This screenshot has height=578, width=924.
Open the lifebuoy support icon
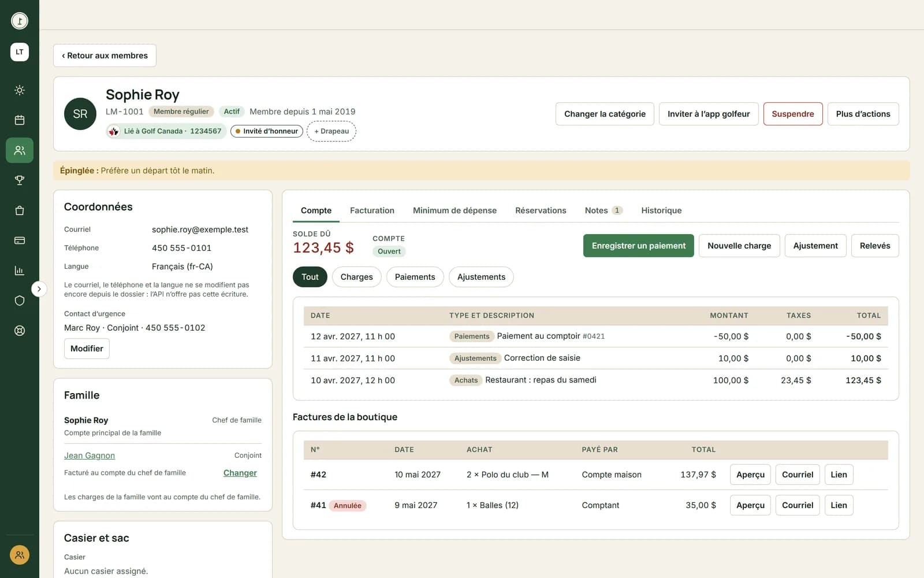pyautogui.click(x=20, y=331)
